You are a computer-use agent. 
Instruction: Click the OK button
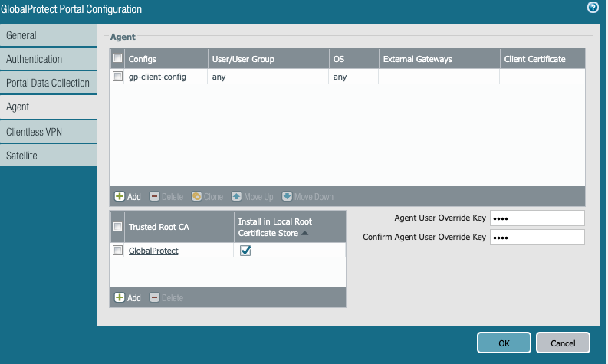pyautogui.click(x=504, y=343)
